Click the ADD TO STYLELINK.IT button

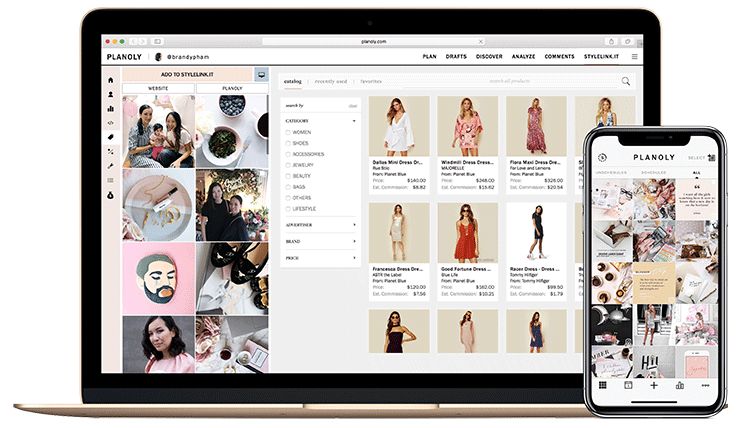tap(187, 74)
